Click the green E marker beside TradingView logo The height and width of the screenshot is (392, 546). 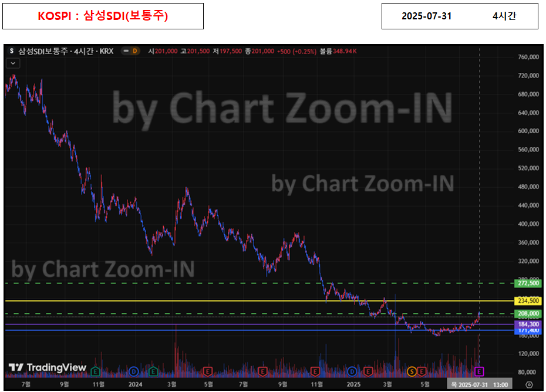96,372
